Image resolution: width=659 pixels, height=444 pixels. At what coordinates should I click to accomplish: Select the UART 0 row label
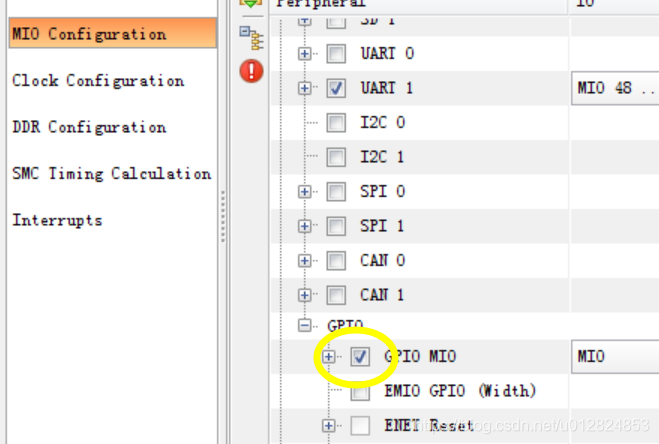pos(387,53)
